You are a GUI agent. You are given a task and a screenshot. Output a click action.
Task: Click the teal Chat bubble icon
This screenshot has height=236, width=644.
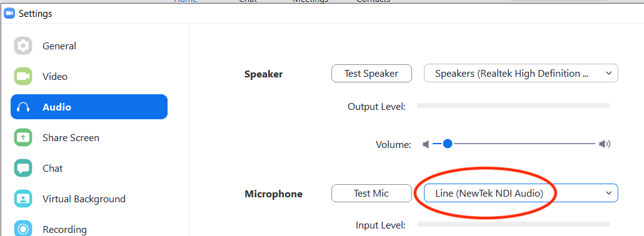tap(23, 169)
